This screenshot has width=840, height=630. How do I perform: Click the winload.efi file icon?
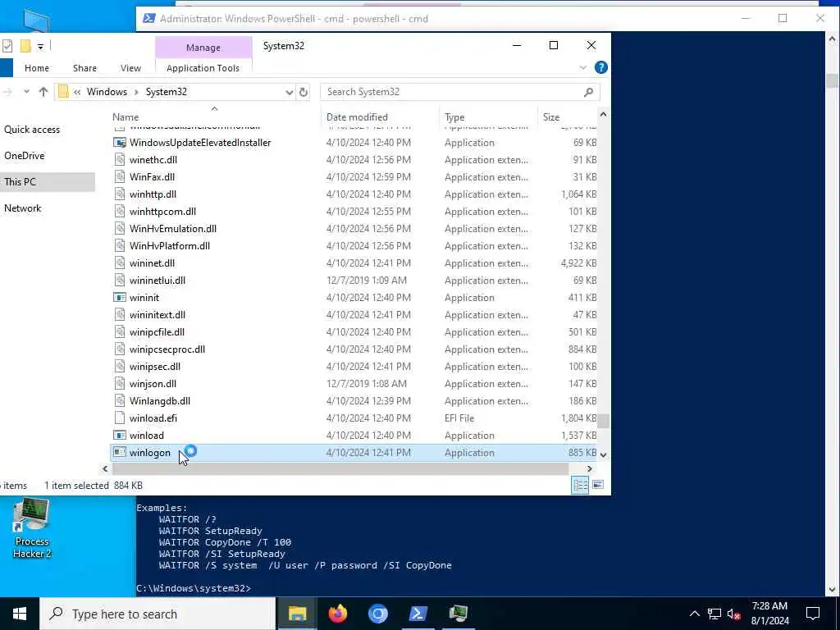pos(120,418)
